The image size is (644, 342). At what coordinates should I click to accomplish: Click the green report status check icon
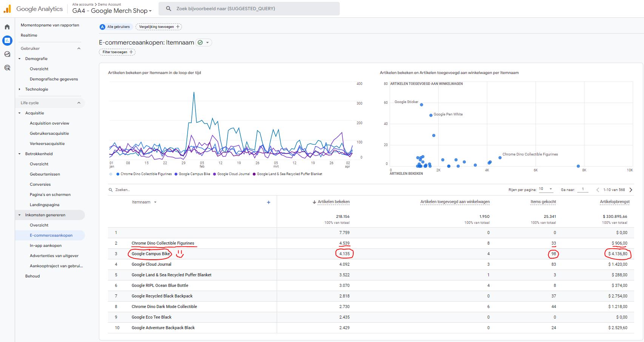200,43
